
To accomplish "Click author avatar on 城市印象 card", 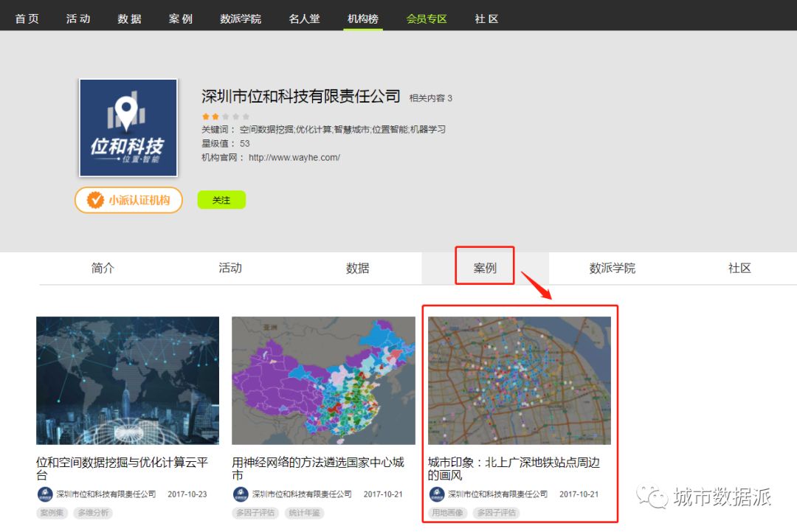I will (437, 494).
